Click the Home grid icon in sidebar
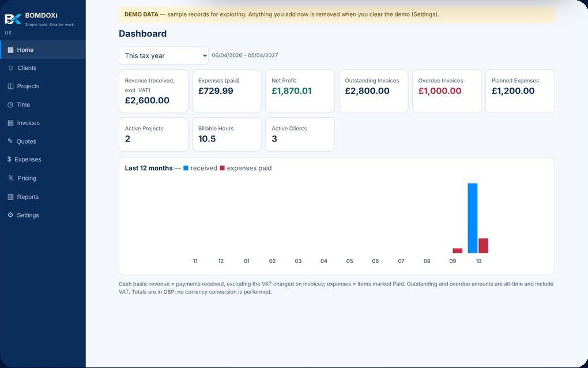The width and height of the screenshot is (588, 368). click(x=10, y=50)
